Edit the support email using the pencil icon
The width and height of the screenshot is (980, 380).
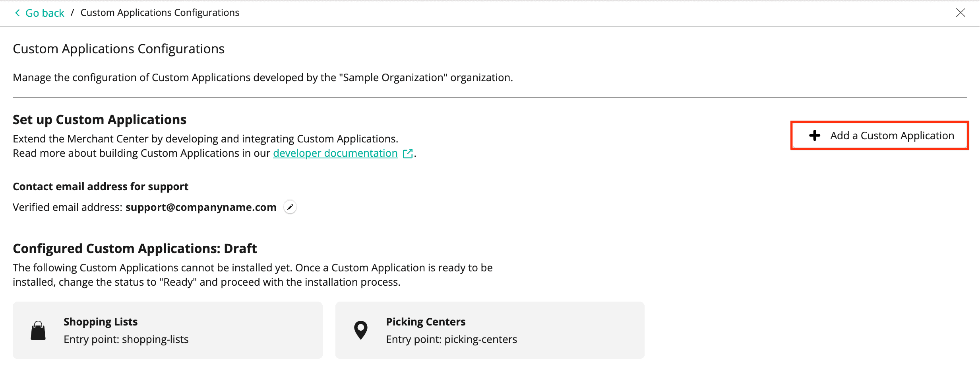[290, 207]
